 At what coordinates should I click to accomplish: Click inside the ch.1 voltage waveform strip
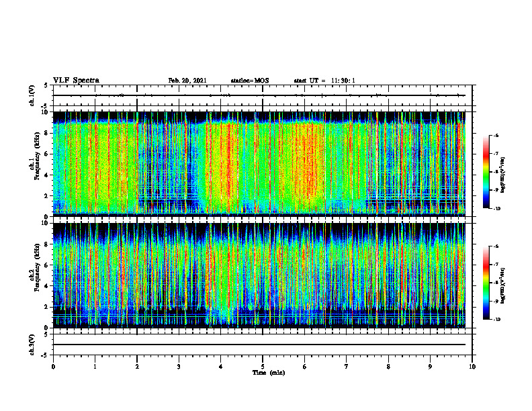click(263, 95)
